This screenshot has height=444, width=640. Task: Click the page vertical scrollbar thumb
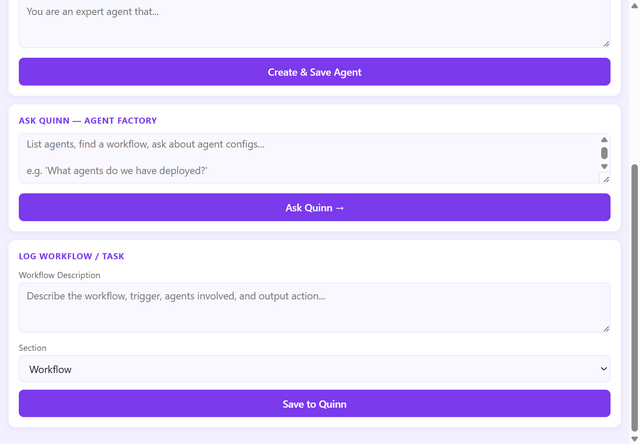point(635,298)
